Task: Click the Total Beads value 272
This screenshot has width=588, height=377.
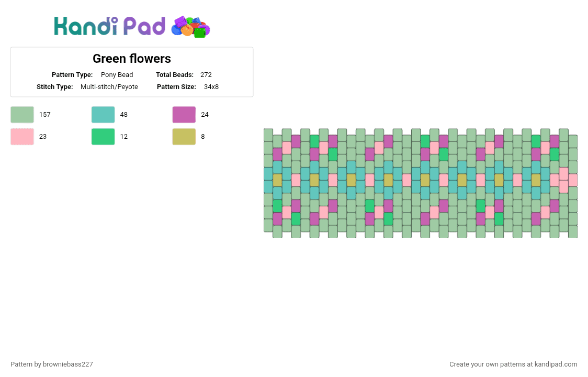Action: point(206,75)
